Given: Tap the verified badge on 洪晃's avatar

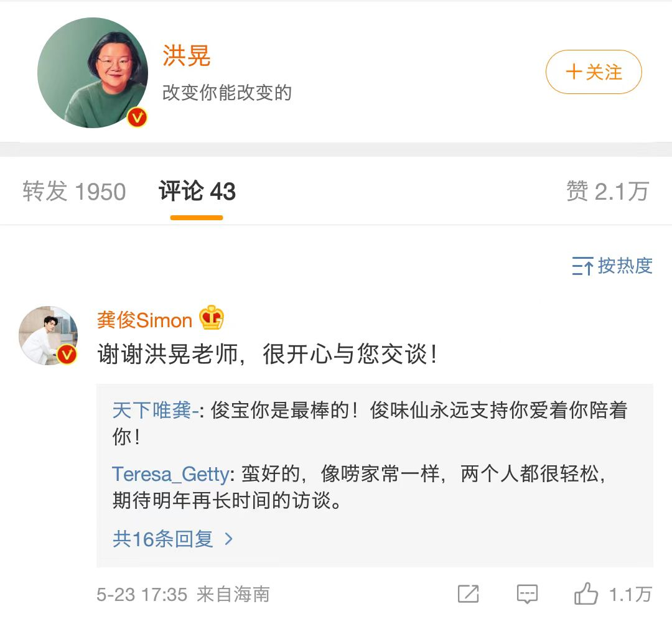Looking at the screenshot, I should click(137, 118).
